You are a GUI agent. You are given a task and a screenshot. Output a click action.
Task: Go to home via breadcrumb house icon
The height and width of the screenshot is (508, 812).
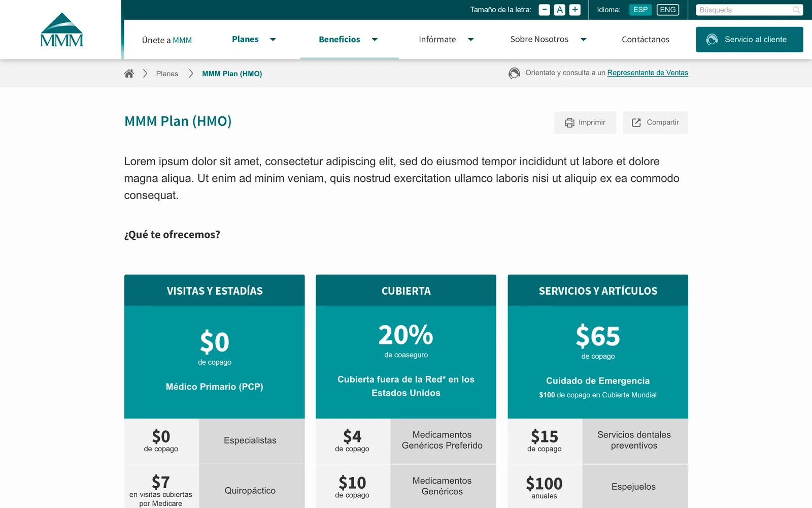pyautogui.click(x=129, y=74)
